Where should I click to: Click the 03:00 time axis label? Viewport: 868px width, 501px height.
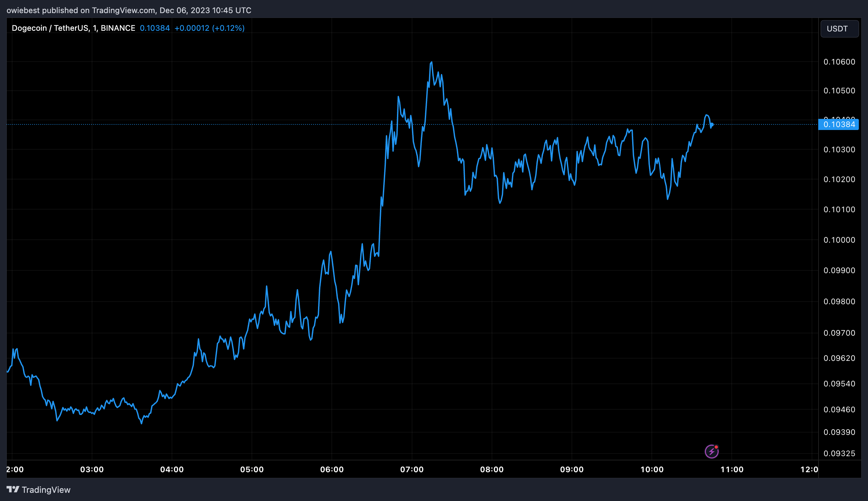tap(92, 469)
